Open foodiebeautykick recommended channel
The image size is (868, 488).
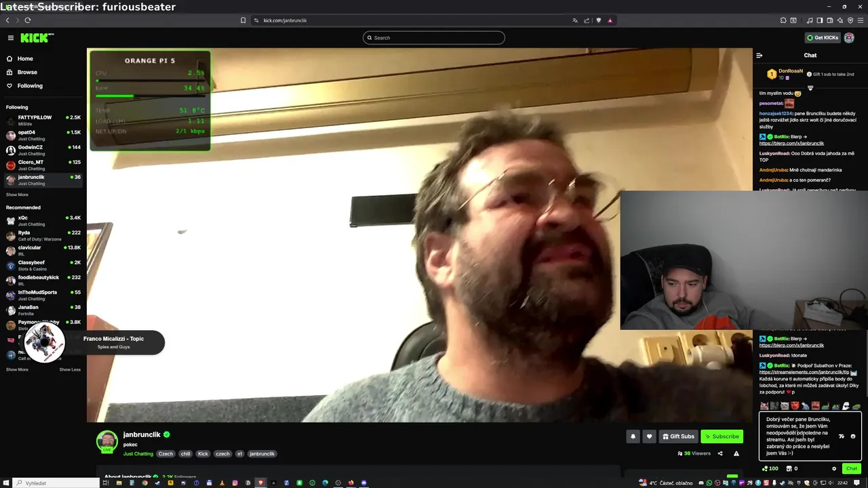[x=43, y=280]
